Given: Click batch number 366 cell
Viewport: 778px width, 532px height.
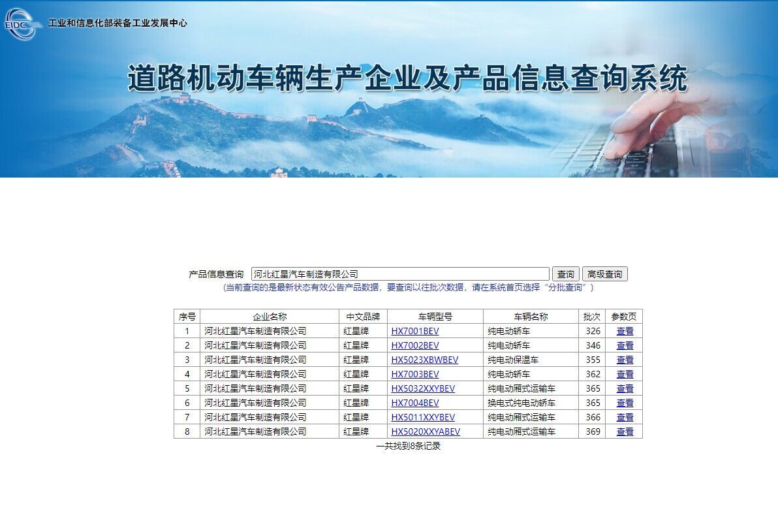Looking at the screenshot, I should tap(593, 417).
